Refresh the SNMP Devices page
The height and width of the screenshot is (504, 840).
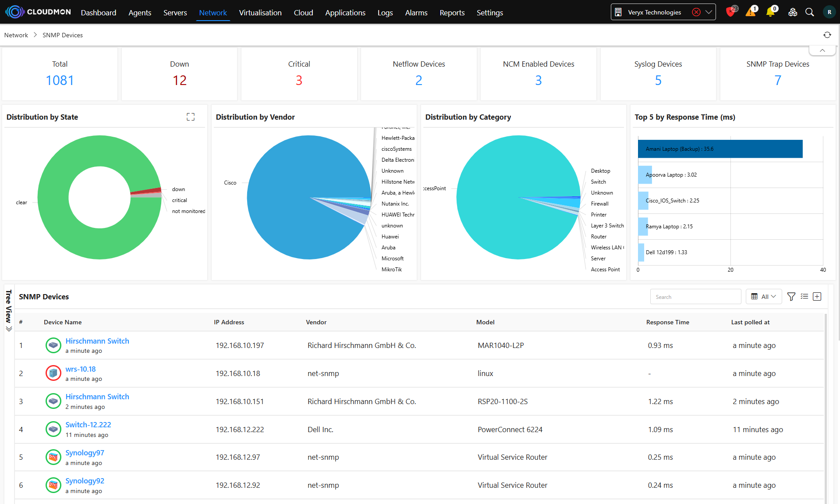tap(827, 35)
